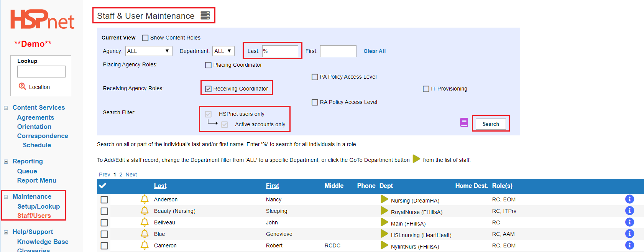The image size is (644, 252).
Task: Open the Department dropdown
Action: [223, 51]
